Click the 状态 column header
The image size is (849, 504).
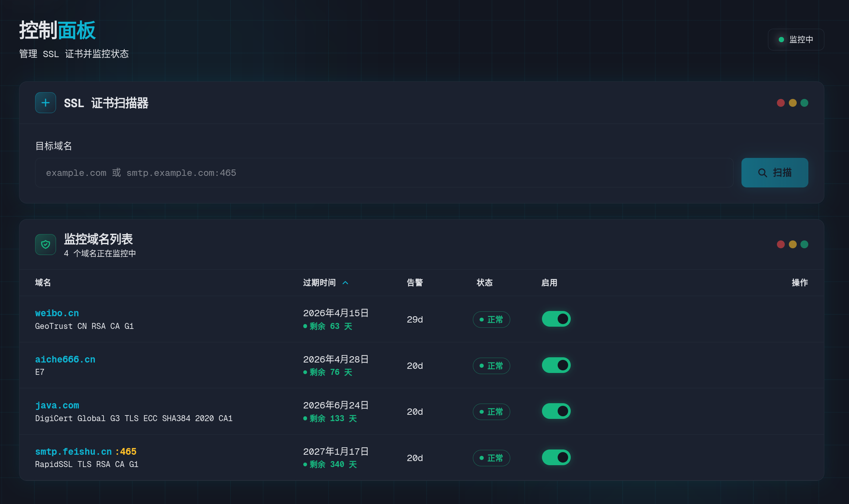pos(484,283)
